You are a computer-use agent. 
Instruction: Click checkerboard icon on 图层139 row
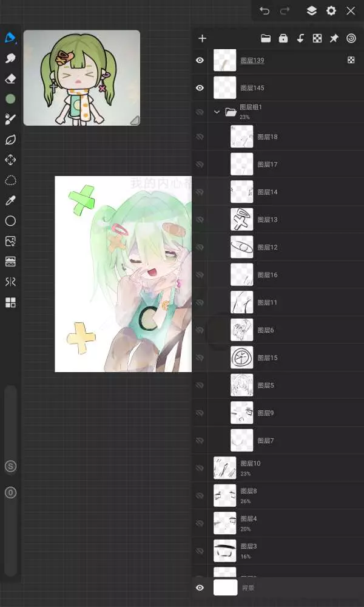point(351,60)
